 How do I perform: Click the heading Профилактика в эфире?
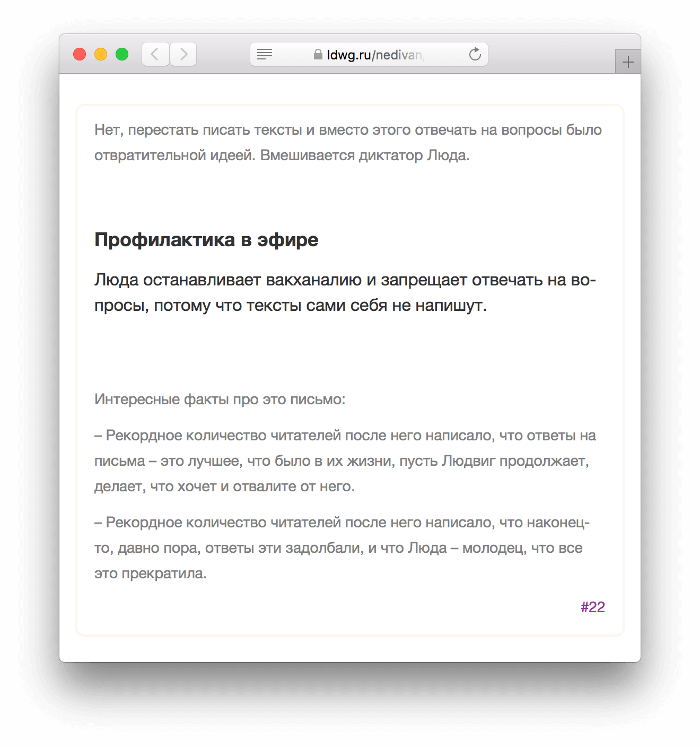pos(206,240)
